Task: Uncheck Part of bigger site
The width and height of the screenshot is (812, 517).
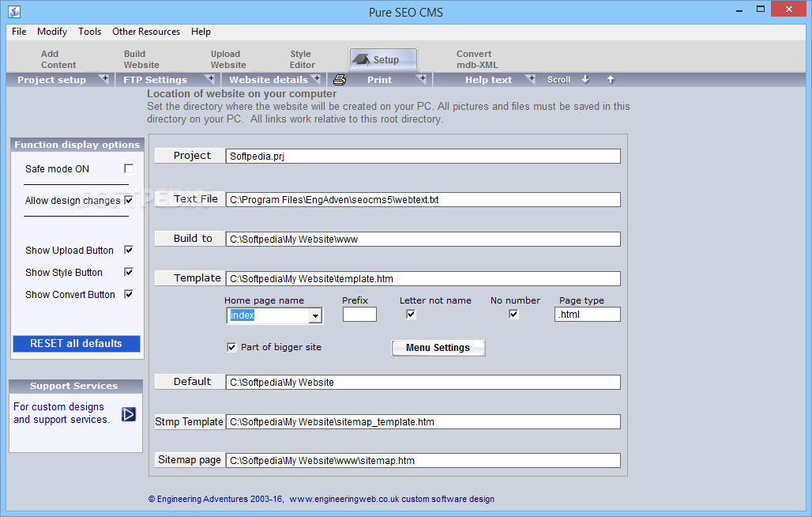Action: (231, 347)
